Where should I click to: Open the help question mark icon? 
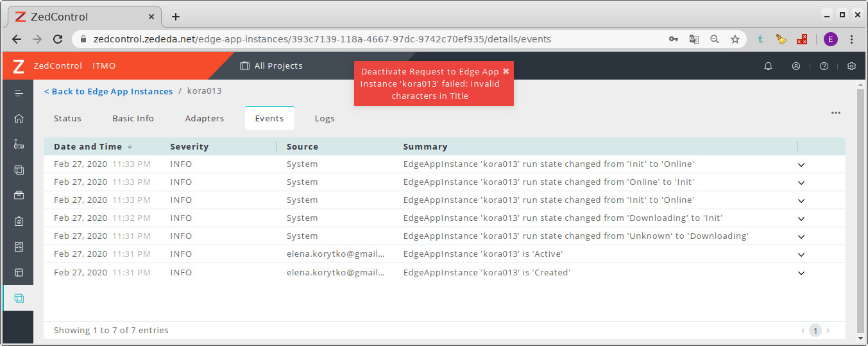(x=824, y=66)
